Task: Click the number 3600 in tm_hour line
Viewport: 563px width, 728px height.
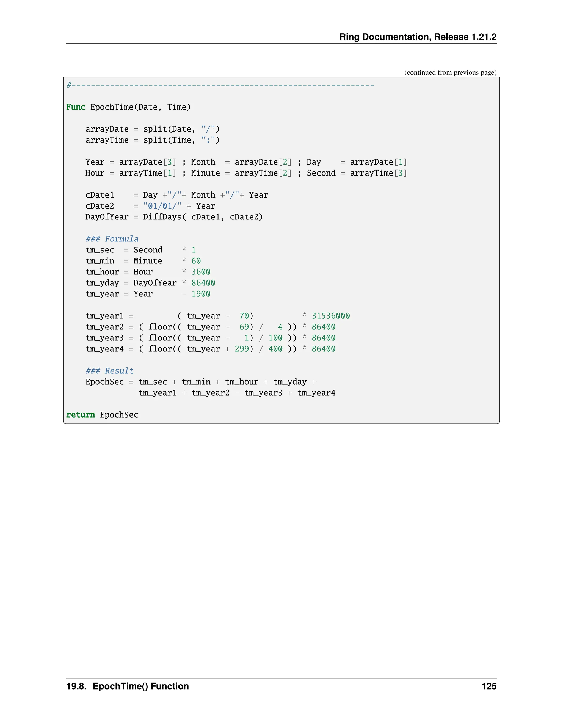Action: point(201,272)
